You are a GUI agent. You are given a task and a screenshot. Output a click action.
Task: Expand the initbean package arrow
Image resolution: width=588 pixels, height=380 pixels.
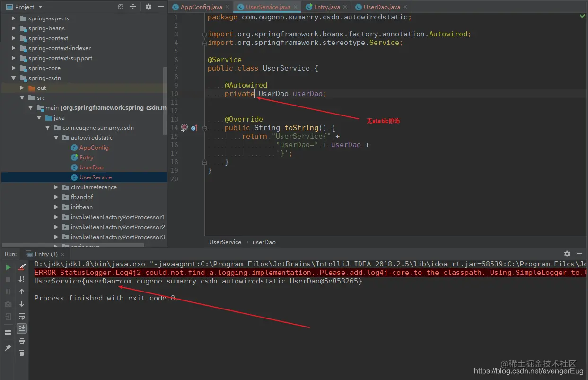pos(56,207)
